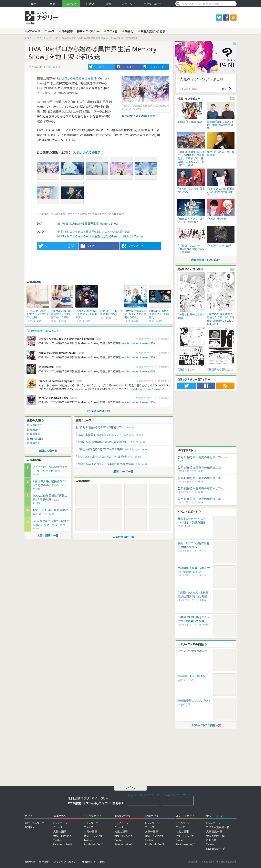The width and height of the screenshot is (261, 868).
Task: Expand the 人気の画像 heading
Action: pos(84,481)
